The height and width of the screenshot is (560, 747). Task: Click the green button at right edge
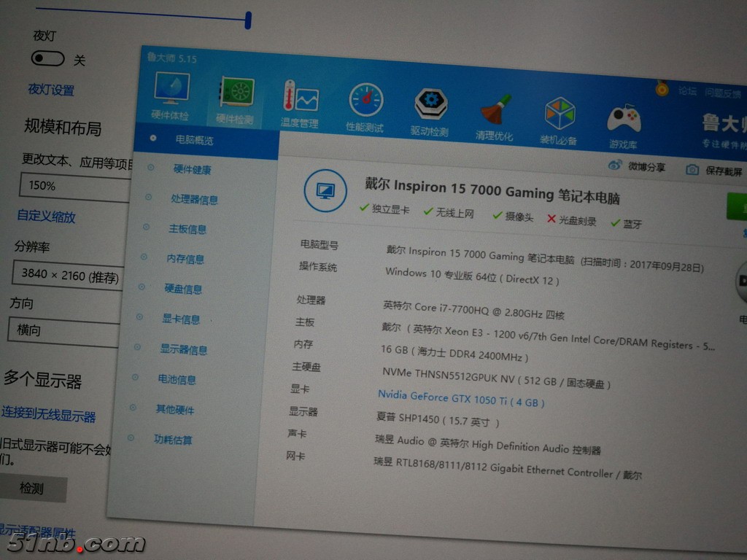tap(737, 206)
